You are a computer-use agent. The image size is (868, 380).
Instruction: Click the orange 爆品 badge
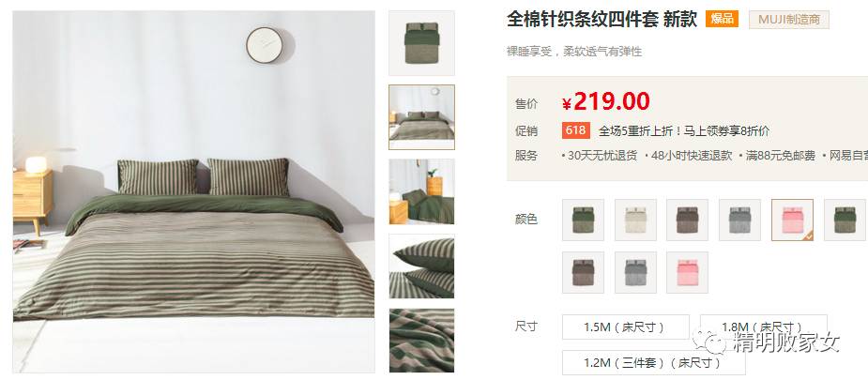coord(722,19)
